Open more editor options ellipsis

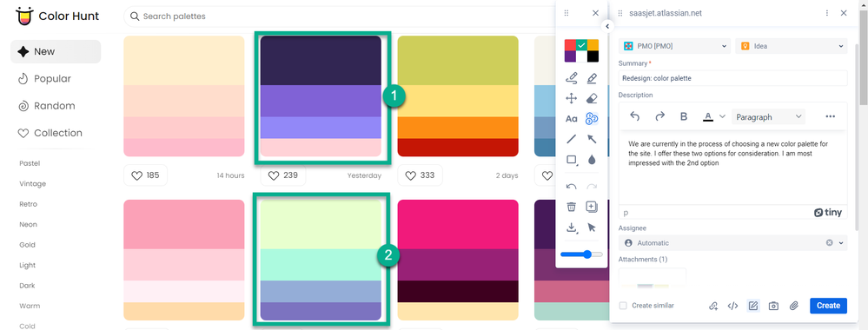[x=830, y=116]
